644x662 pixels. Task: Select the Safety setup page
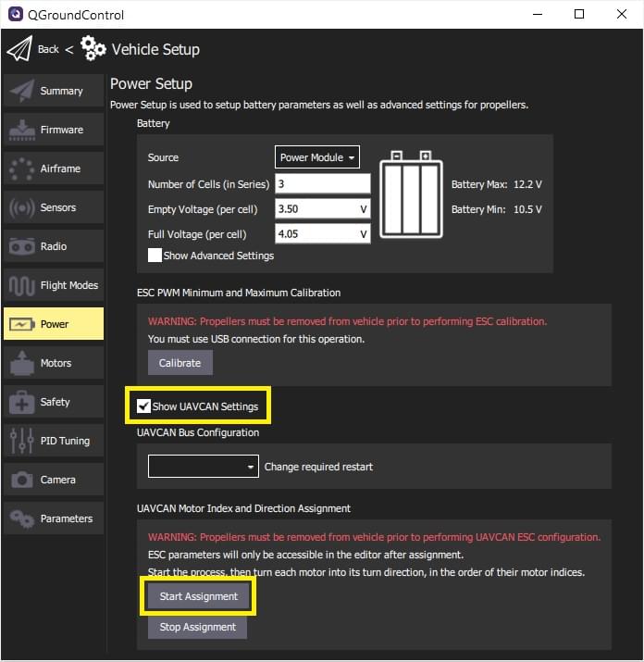click(x=54, y=402)
